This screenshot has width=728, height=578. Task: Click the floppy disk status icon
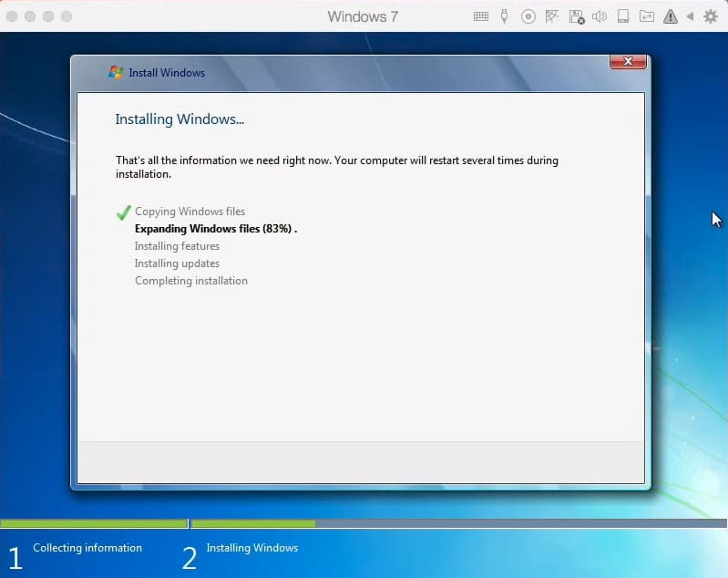click(576, 16)
